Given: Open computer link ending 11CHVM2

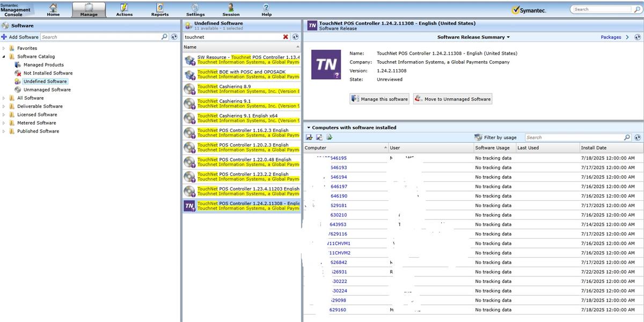Looking at the screenshot, I should 339,253.
